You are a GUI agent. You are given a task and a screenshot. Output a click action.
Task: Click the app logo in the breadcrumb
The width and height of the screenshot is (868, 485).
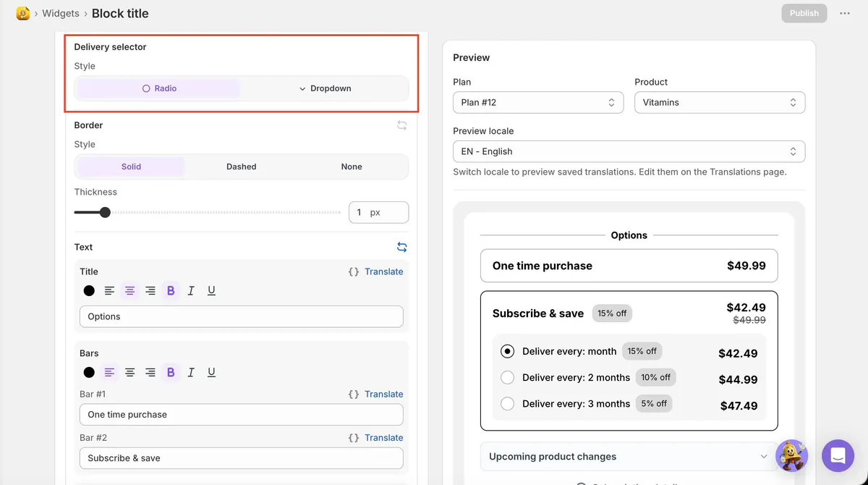pos(23,13)
